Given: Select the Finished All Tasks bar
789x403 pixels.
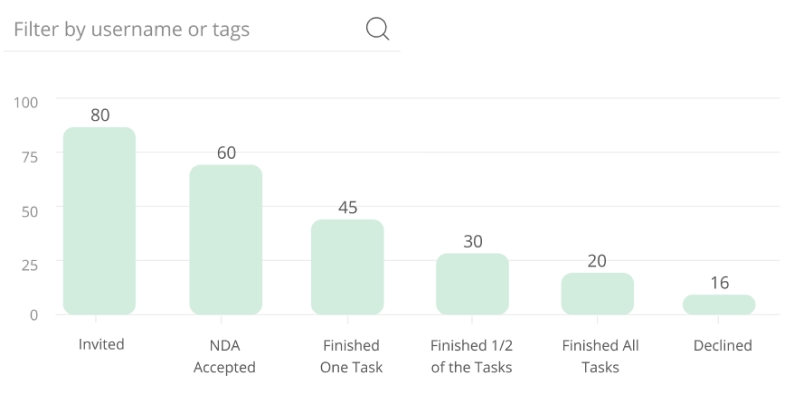Looking at the screenshot, I should click(x=597, y=294).
